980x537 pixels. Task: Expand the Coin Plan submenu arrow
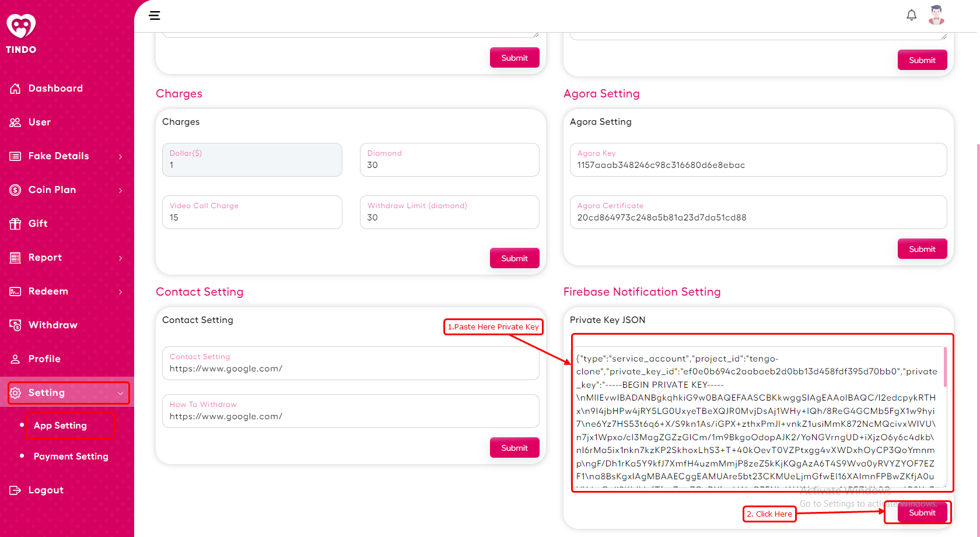120,190
